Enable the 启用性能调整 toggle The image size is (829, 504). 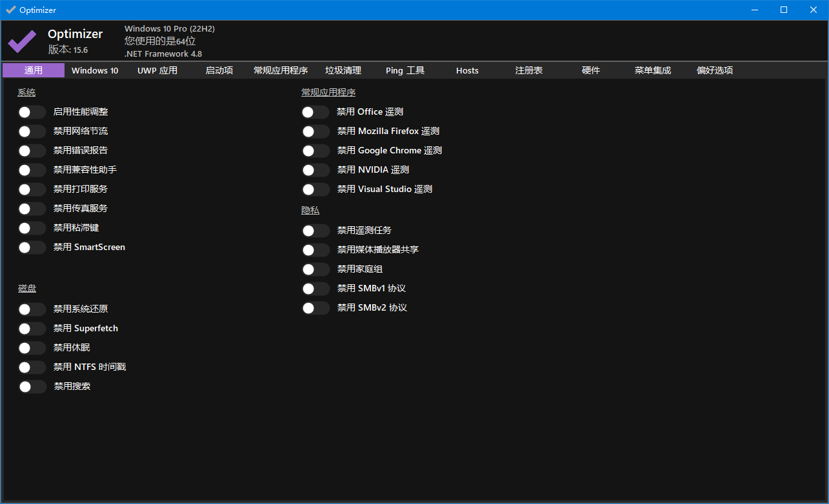[x=32, y=112]
